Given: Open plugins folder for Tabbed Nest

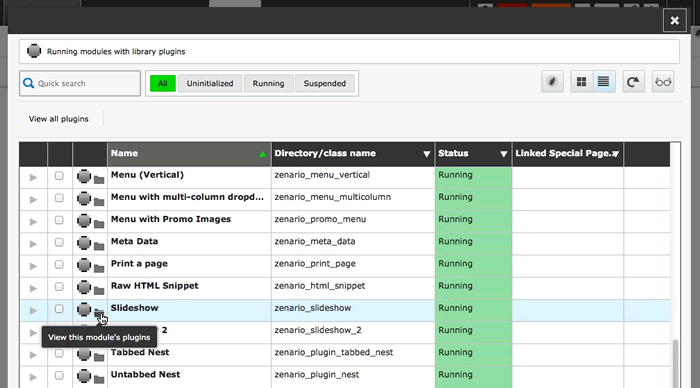Looking at the screenshot, I should tap(99, 357).
